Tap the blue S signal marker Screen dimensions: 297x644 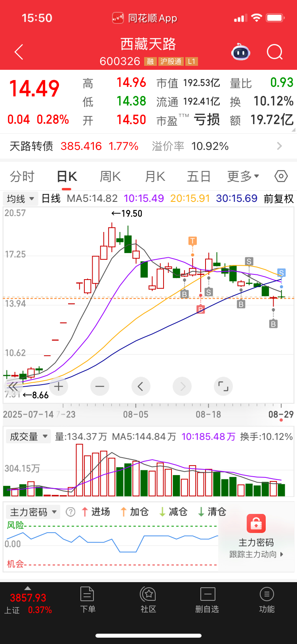tap(281, 272)
